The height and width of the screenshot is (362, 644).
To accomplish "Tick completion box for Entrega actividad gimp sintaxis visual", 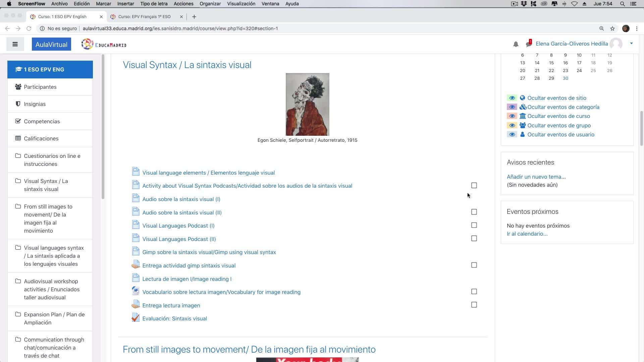I will pyautogui.click(x=474, y=265).
